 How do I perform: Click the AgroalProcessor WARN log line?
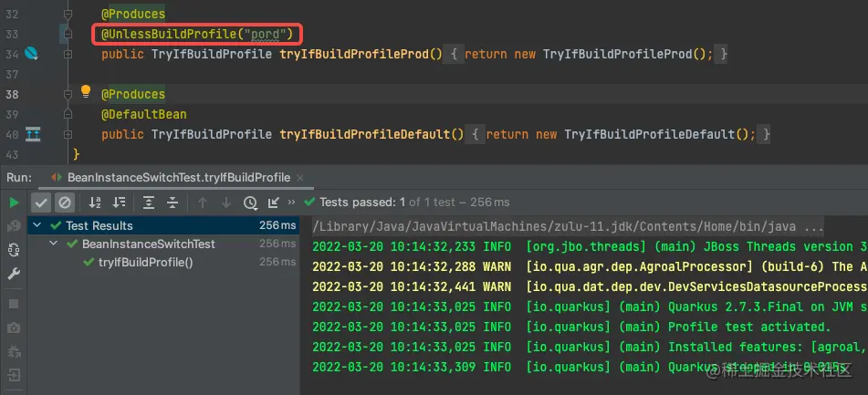(x=591, y=266)
